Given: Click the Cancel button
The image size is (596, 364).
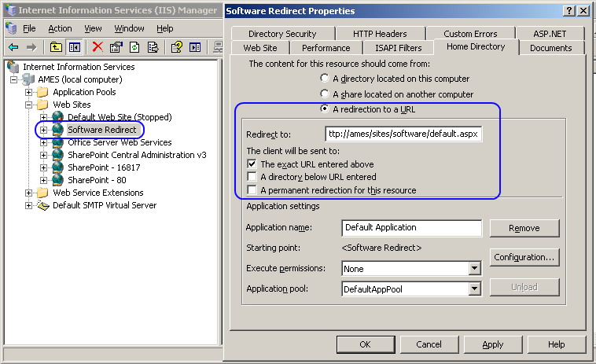Looking at the screenshot, I should click(x=429, y=344).
